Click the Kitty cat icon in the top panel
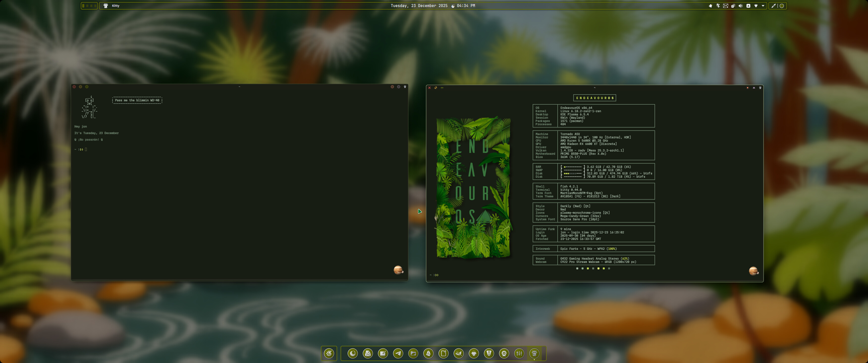This screenshot has height=363, width=868. pos(105,6)
